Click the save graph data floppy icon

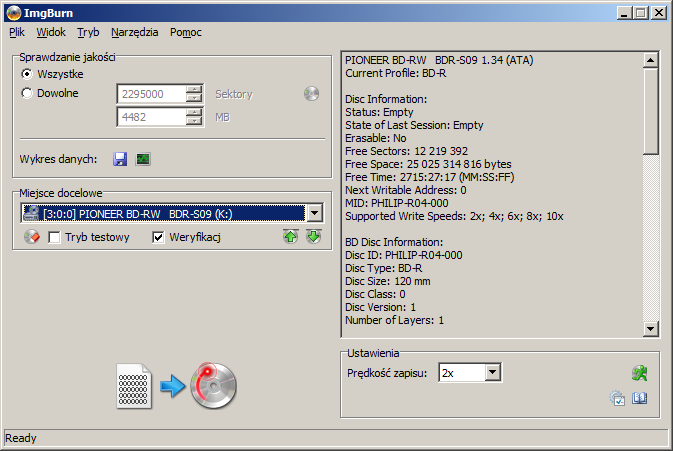click(x=120, y=159)
